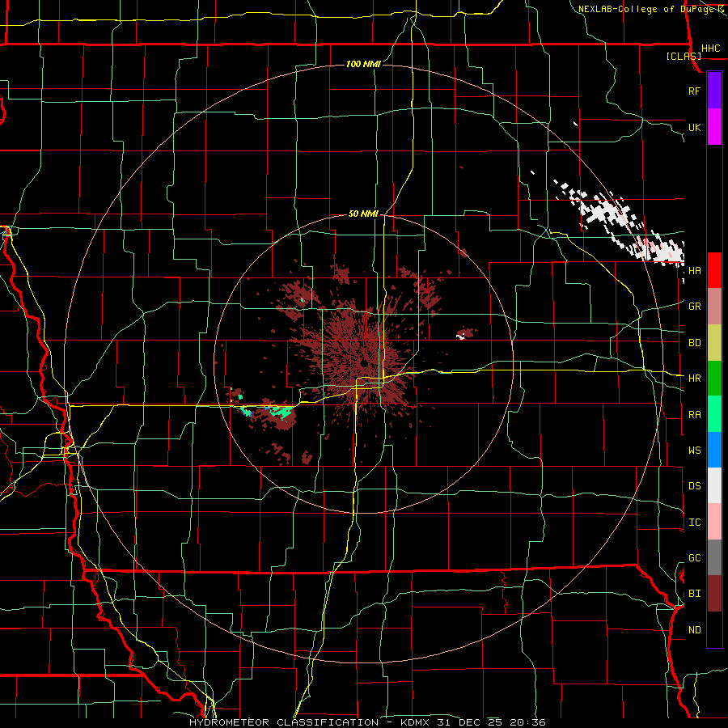The width and height of the screenshot is (728, 728).
Task: Click the BI legend label
Action: (x=694, y=594)
